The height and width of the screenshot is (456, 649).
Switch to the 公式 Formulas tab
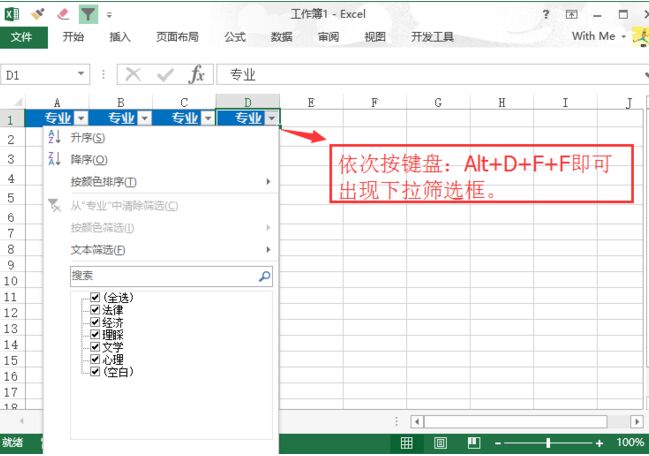235,37
